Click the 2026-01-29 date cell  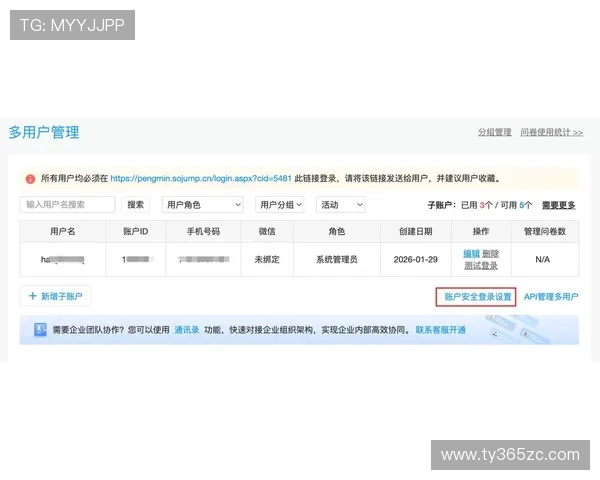point(416,260)
